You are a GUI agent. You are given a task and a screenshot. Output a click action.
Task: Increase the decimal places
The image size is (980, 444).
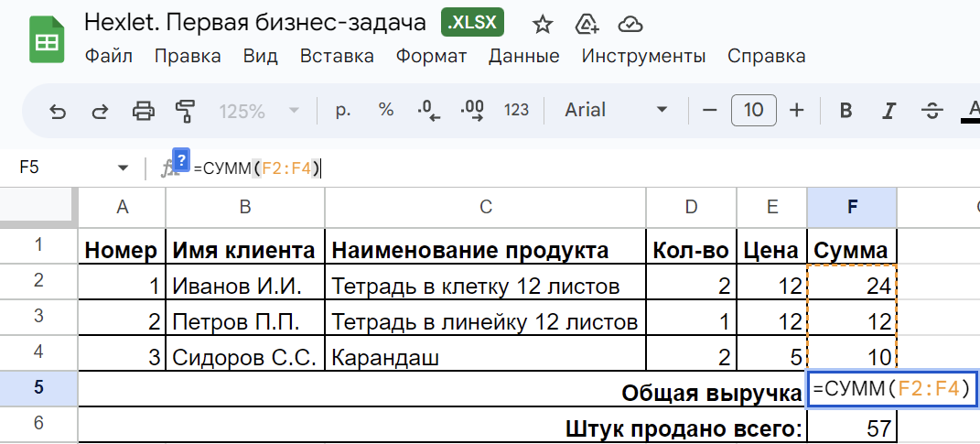pos(472,111)
